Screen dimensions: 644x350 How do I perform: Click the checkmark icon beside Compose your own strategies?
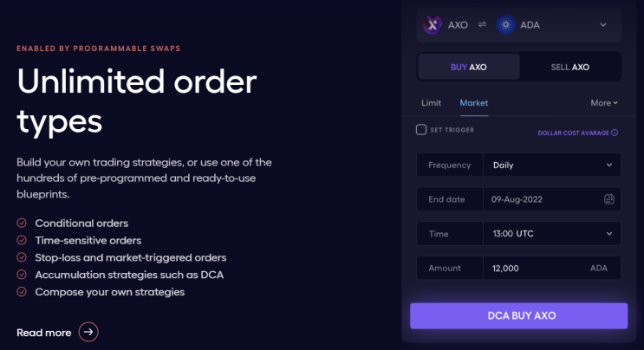22,292
